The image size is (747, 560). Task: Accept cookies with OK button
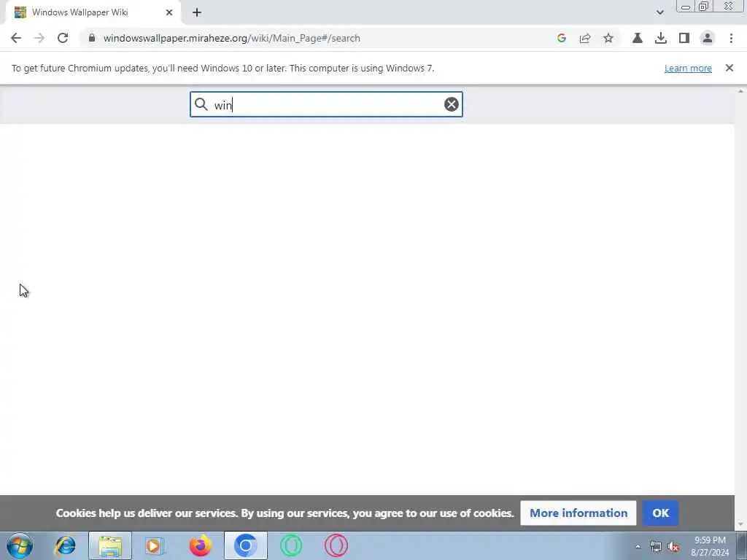click(x=660, y=513)
